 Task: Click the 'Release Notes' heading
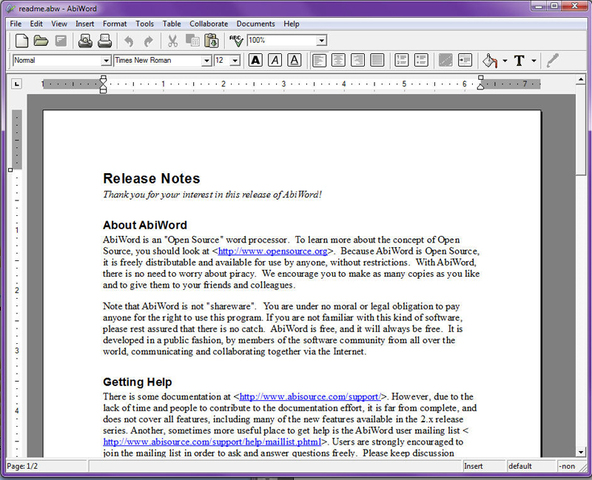pos(151,178)
